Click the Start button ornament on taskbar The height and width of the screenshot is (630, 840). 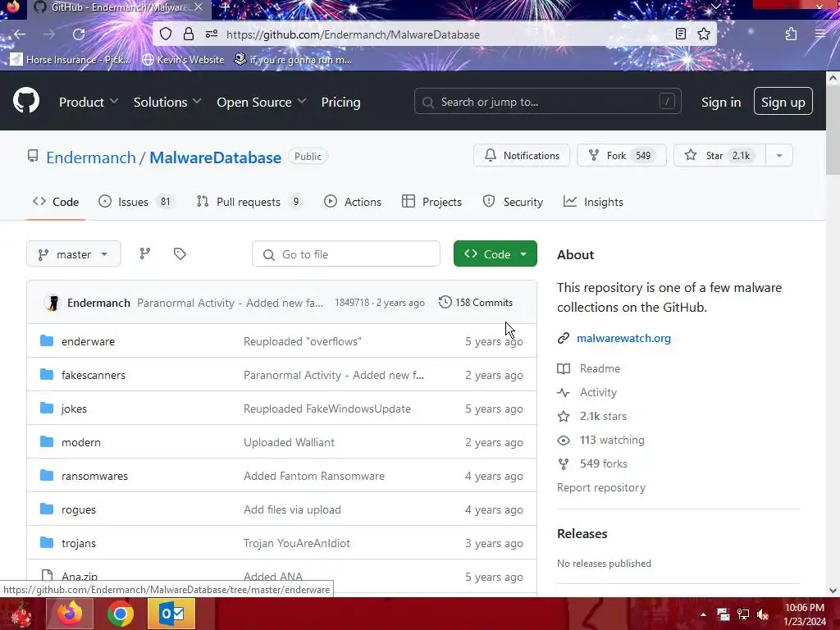pos(20,614)
